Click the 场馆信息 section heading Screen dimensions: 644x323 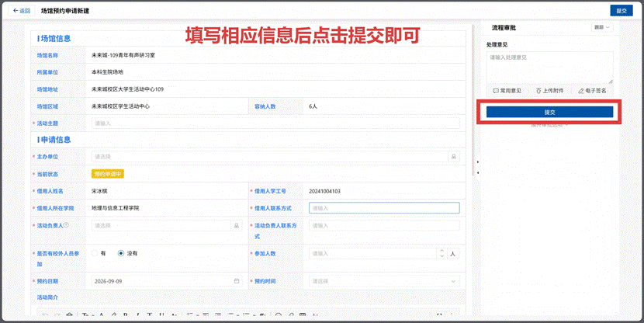tap(54, 39)
